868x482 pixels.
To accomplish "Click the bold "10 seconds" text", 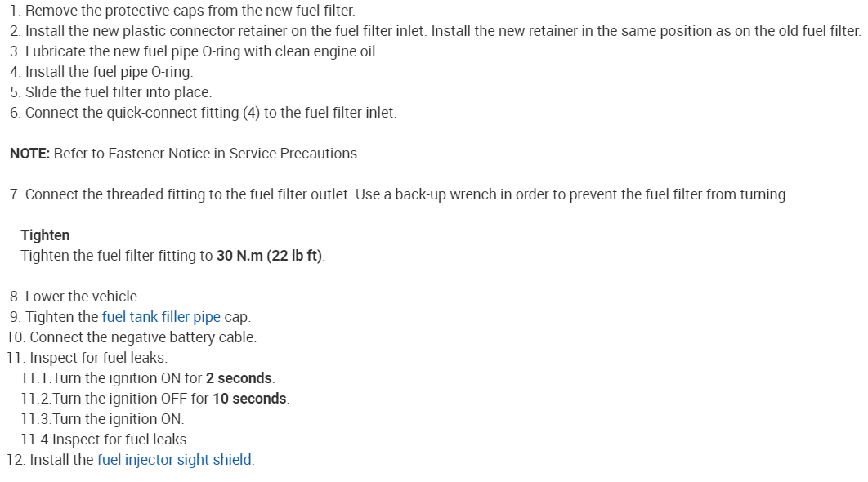I will (x=249, y=399).
